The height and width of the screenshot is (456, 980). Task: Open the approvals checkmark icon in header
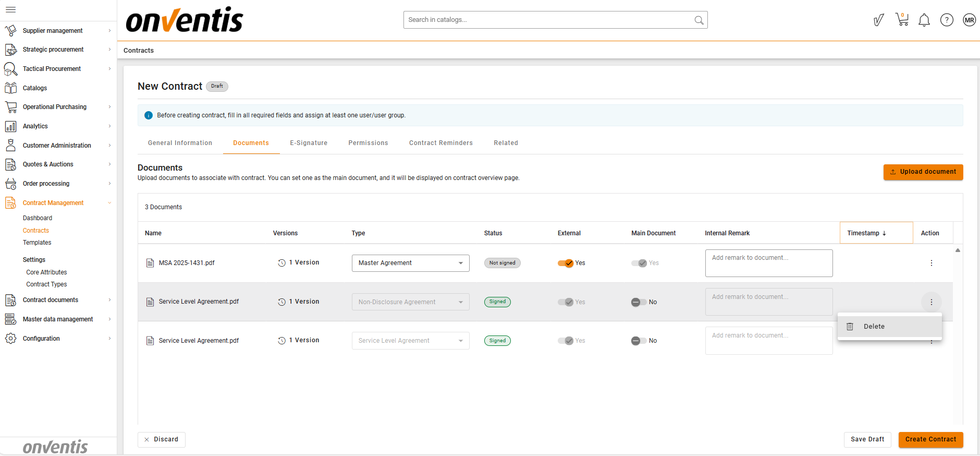878,20
